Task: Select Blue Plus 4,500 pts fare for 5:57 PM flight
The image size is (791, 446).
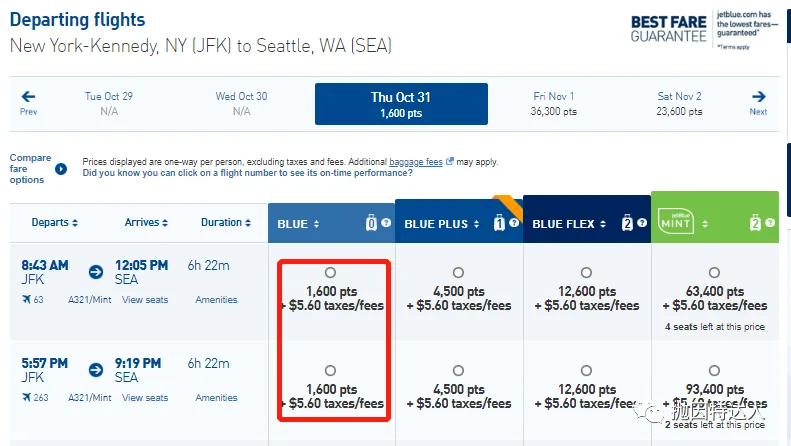Action: pyautogui.click(x=458, y=371)
